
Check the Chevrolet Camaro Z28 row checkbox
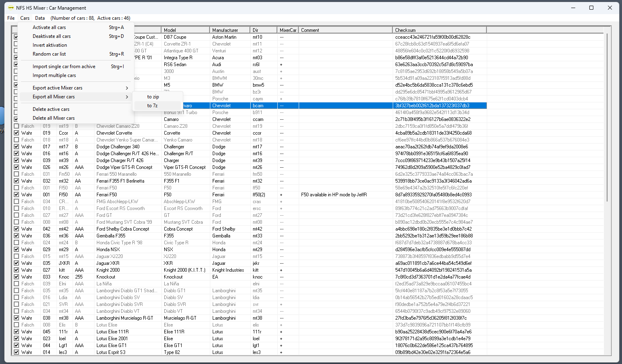pos(17,126)
